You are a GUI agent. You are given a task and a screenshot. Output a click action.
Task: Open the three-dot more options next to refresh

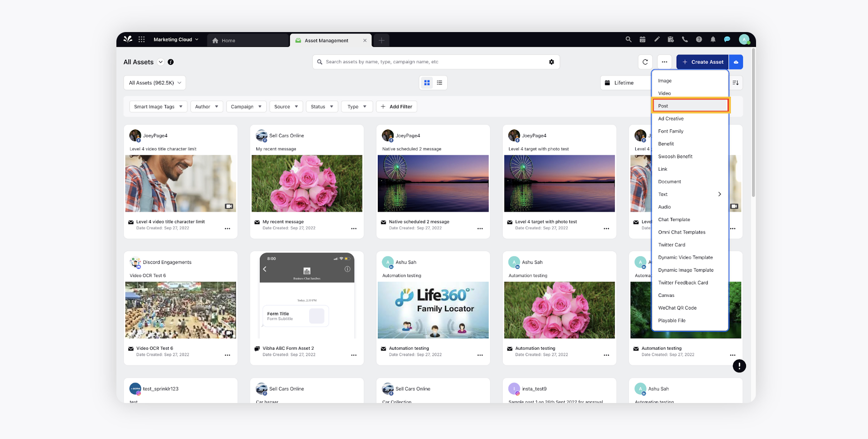pyautogui.click(x=664, y=62)
